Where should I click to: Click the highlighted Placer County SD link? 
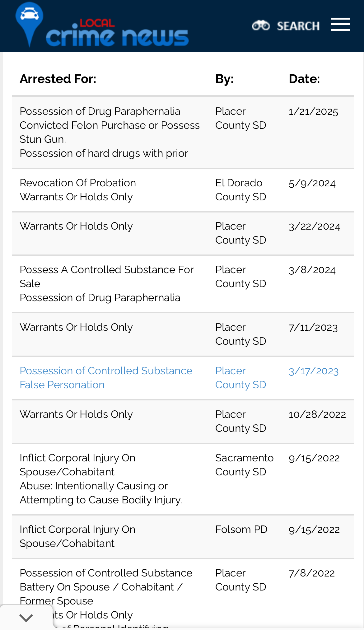tap(240, 378)
